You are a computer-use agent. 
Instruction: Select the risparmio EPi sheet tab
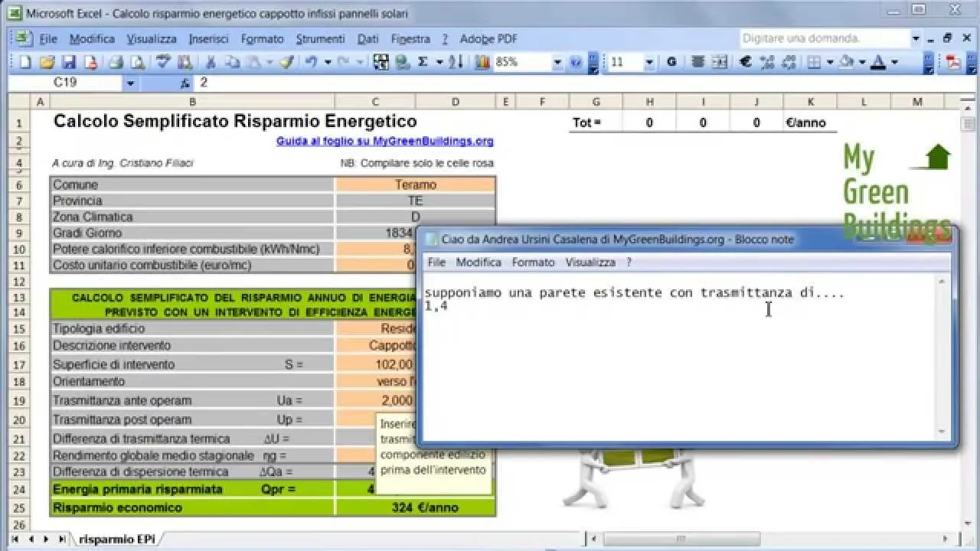[x=116, y=540]
